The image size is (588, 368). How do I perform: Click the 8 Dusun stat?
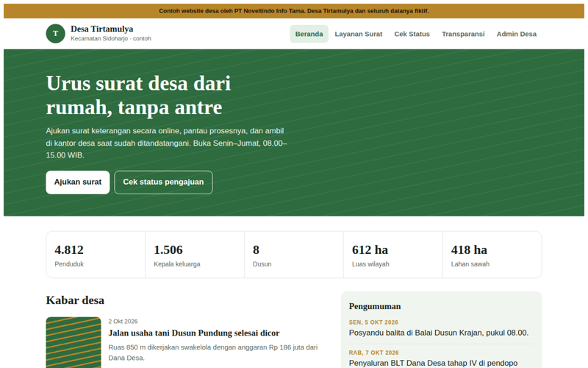[293, 255]
